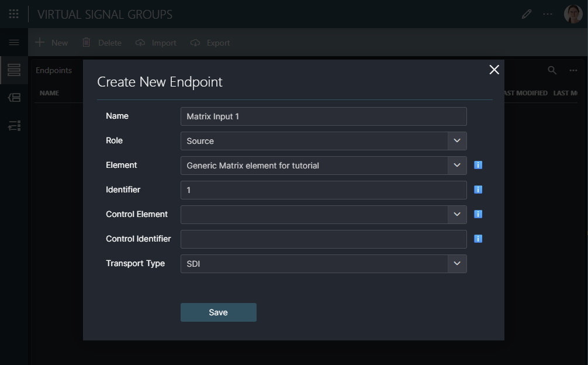Click inside the Name input field
Screen dimensions: 588x365
coord(323,116)
